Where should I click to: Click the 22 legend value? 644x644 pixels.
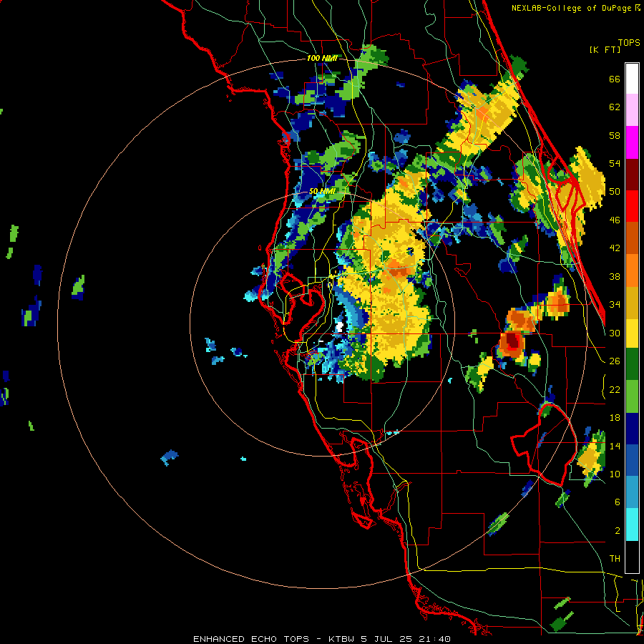point(615,389)
